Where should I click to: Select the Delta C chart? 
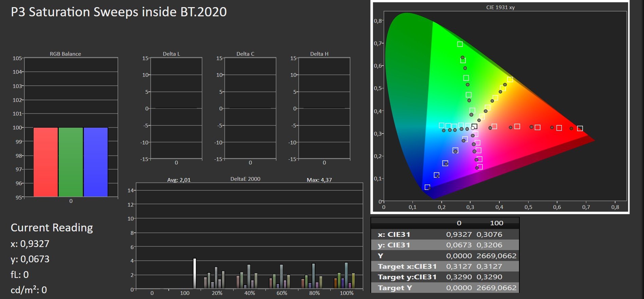click(250, 108)
